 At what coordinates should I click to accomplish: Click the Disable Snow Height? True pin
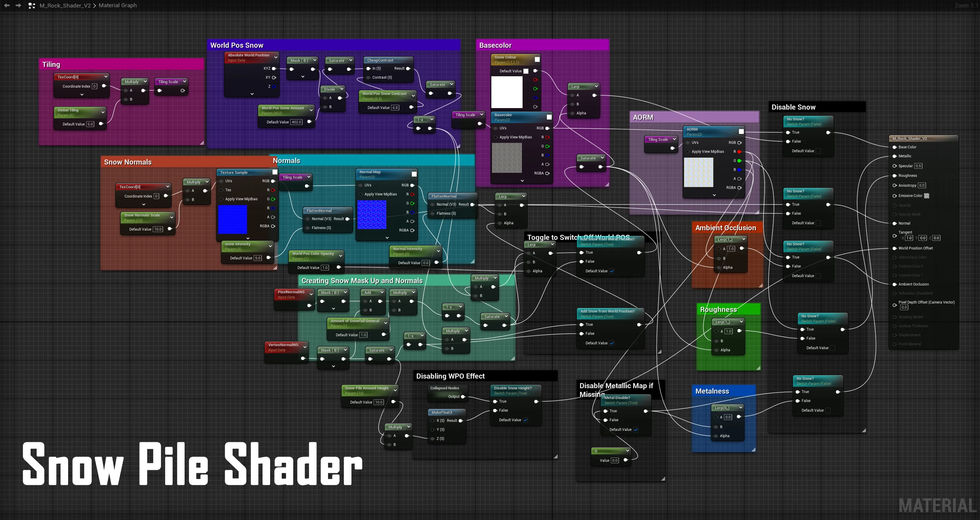(x=495, y=401)
